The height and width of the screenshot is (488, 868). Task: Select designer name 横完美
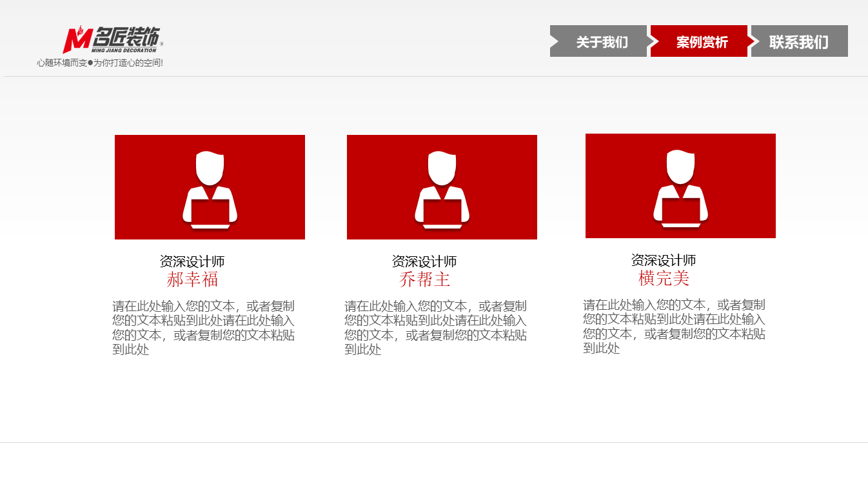pyautogui.click(x=664, y=278)
